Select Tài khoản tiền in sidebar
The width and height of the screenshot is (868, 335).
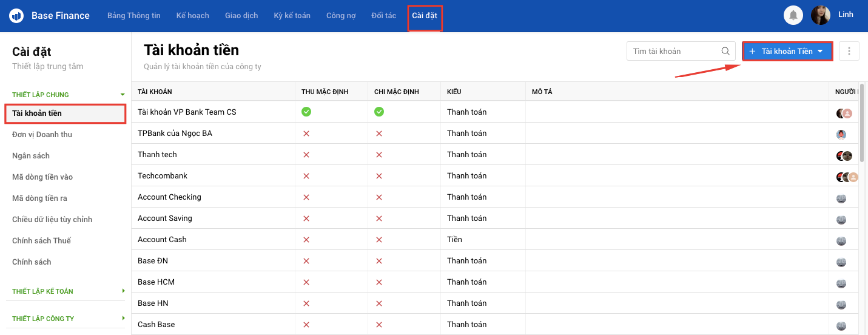66,113
